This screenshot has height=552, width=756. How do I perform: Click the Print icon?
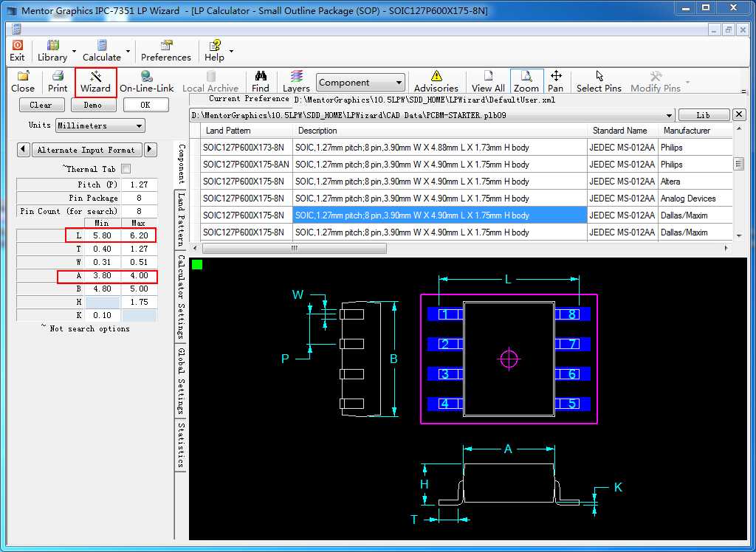(58, 76)
